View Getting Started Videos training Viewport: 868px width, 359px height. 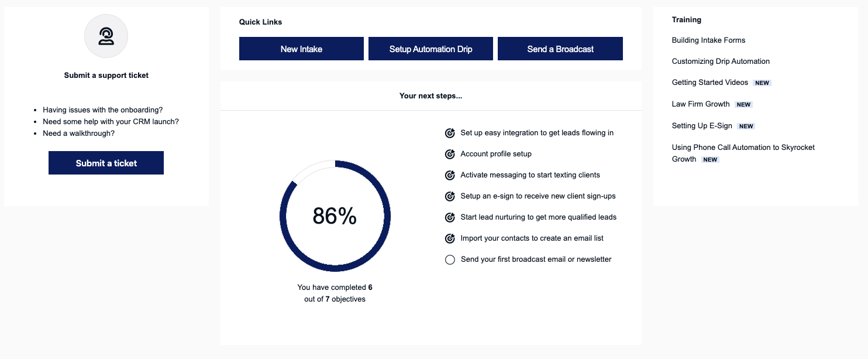click(x=710, y=83)
